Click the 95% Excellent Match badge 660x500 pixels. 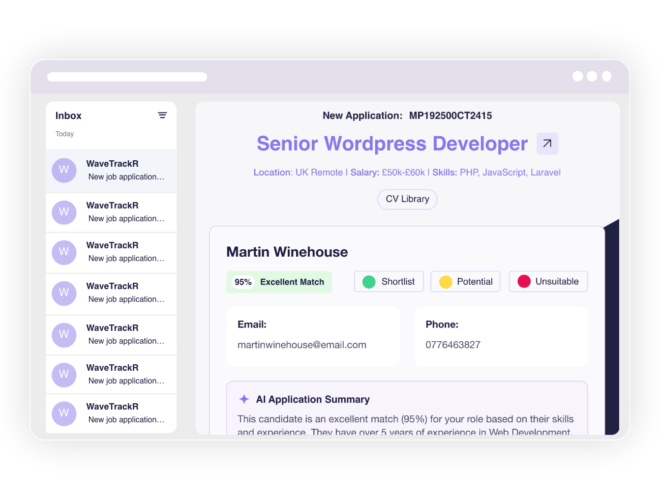[279, 282]
